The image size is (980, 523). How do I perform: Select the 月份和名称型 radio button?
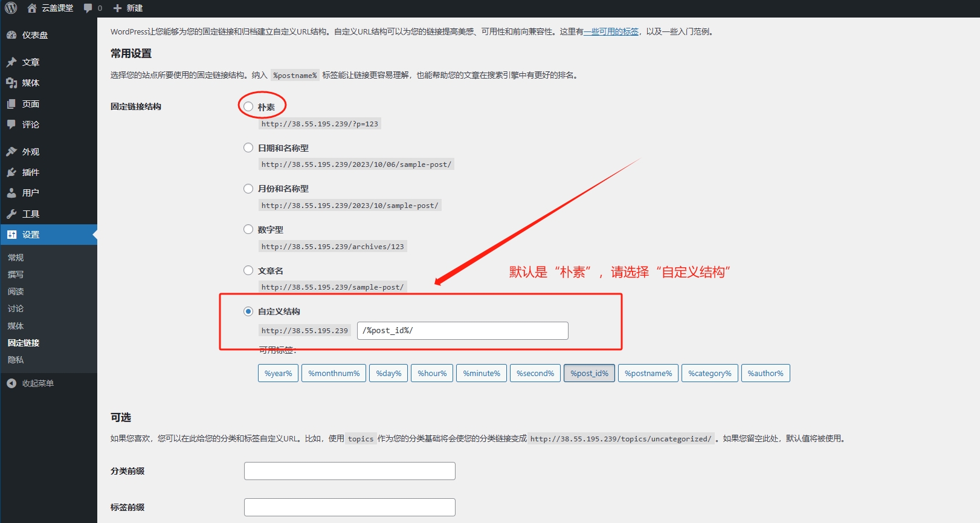[x=248, y=189]
